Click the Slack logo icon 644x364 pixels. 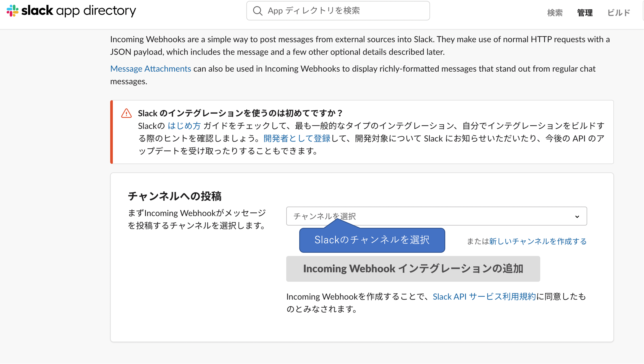13,11
